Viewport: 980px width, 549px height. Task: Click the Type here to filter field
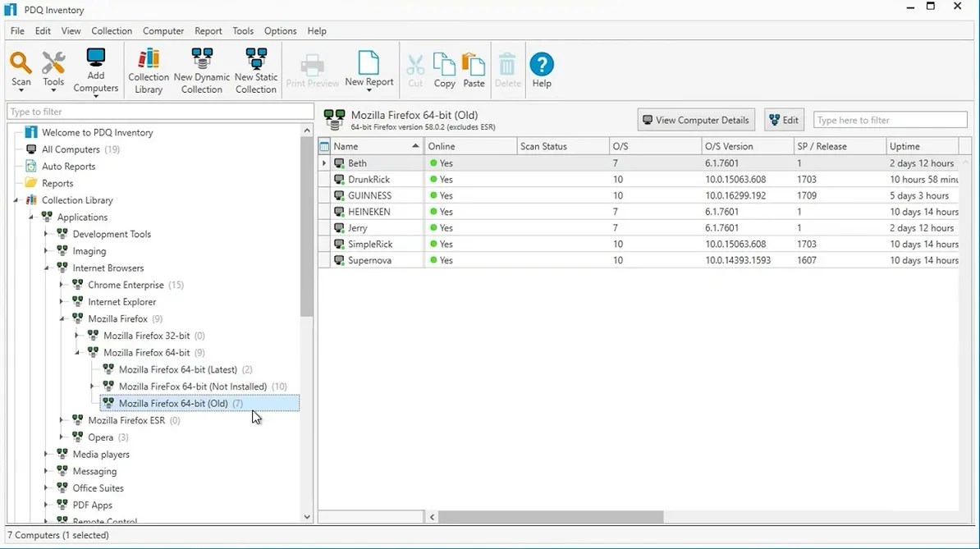pos(890,120)
